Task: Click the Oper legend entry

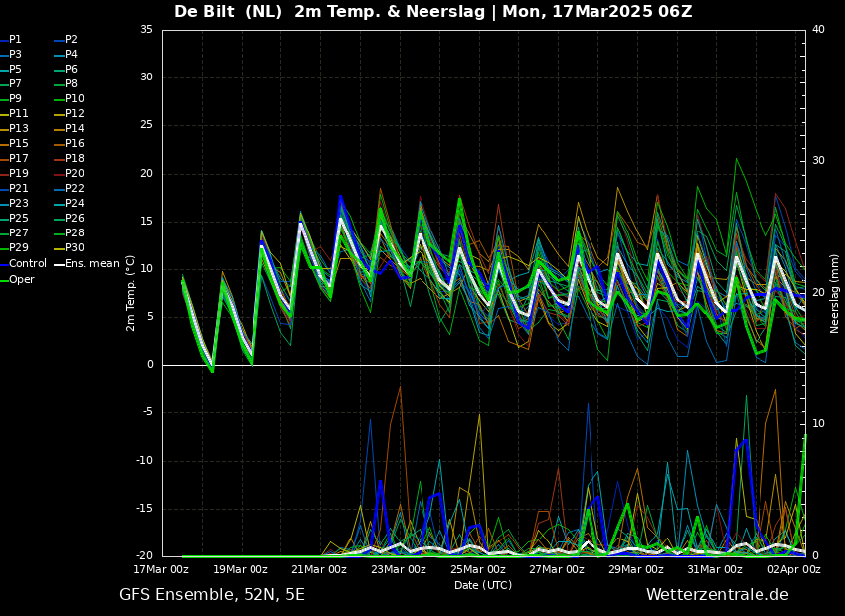Action: pyautogui.click(x=21, y=279)
